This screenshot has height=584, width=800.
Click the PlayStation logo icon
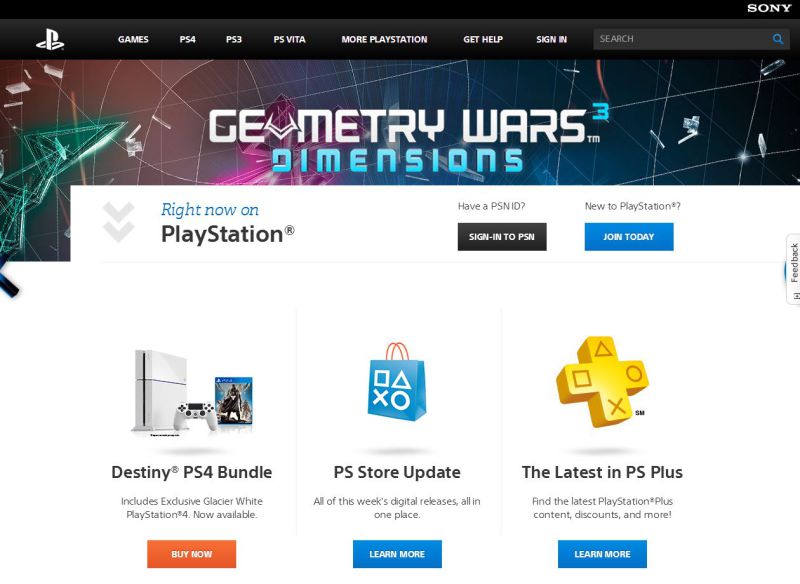click(50, 39)
